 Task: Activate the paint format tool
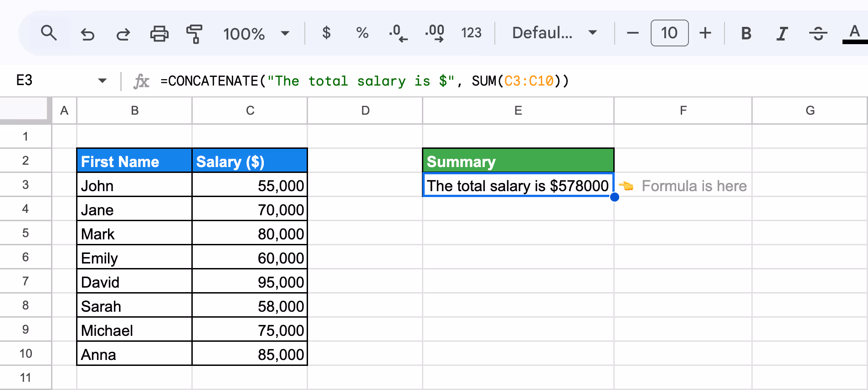point(195,34)
